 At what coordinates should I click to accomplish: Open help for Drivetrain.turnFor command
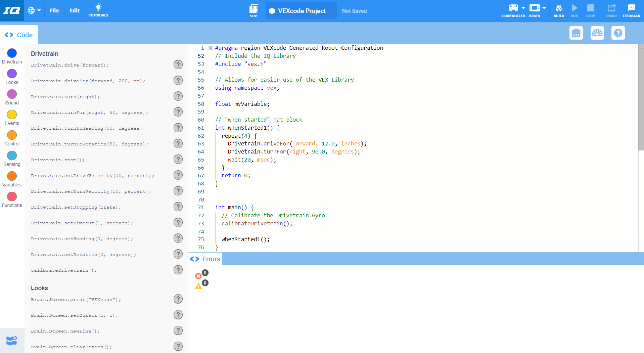[x=178, y=112]
